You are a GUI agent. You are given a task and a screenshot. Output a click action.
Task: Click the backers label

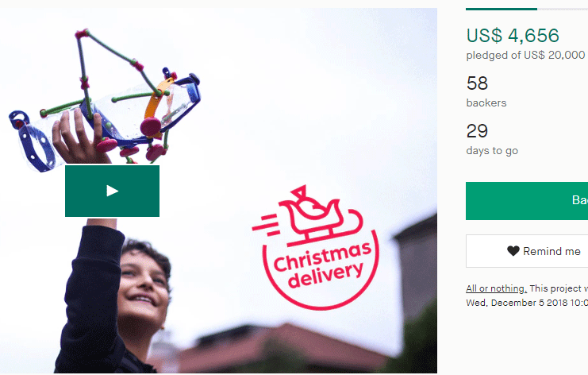pyautogui.click(x=486, y=102)
